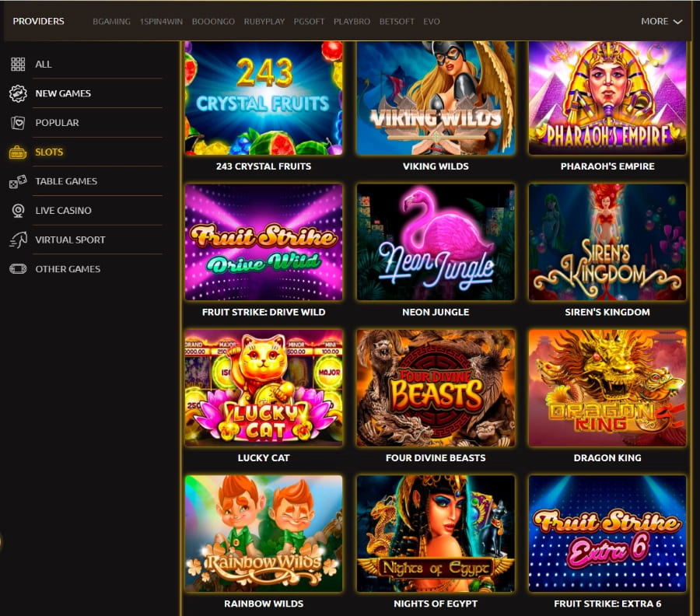
Task: Play Dragon King game thumbnail
Action: (x=607, y=388)
